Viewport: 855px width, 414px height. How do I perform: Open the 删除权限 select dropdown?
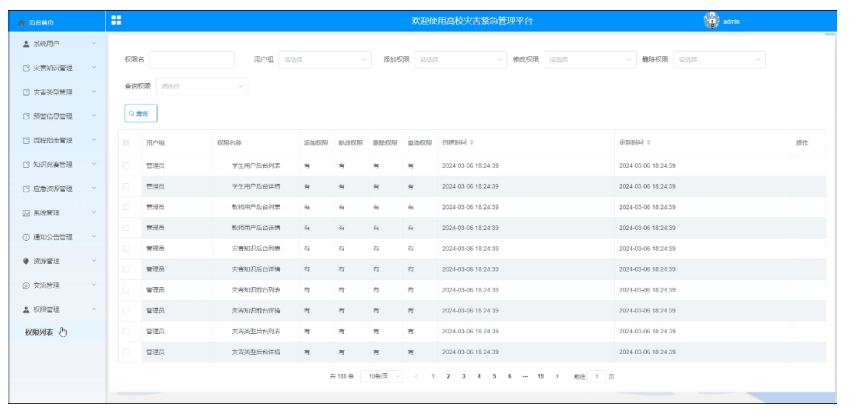point(719,59)
